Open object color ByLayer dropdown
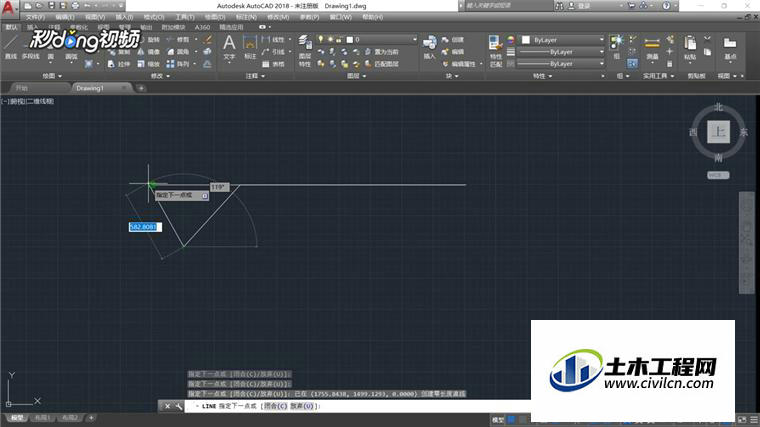This screenshot has height=427, width=760. pyautogui.click(x=602, y=40)
